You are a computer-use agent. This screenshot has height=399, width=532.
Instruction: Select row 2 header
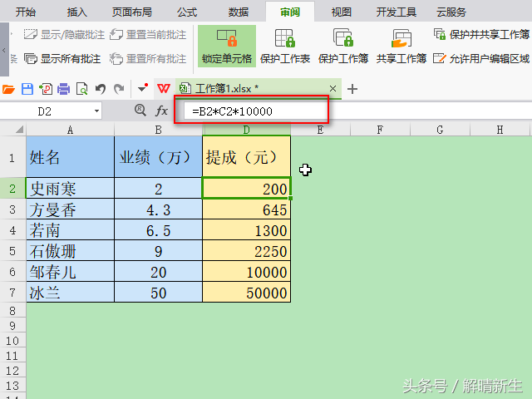pos(12,189)
